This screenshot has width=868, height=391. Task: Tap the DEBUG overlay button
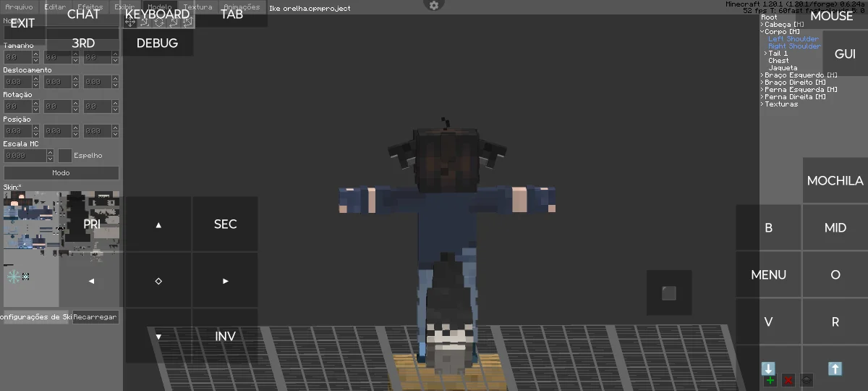[157, 43]
